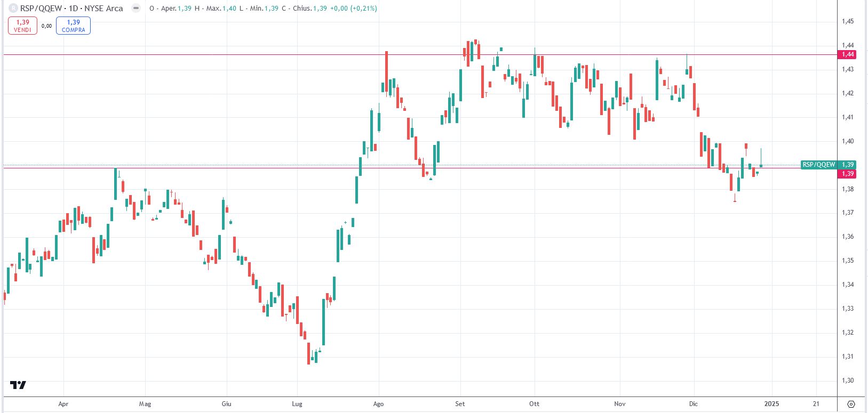Screen dimensions: 868x413
Task: Click the 1,40 price scale label
Action: [848, 141]
